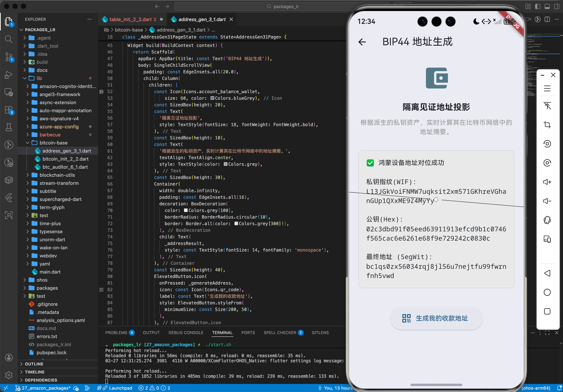Tap the emulator triangle back navigation button
Image resolution: width=563 pixels, height=392 pixels.
click(x=547, y=273)
